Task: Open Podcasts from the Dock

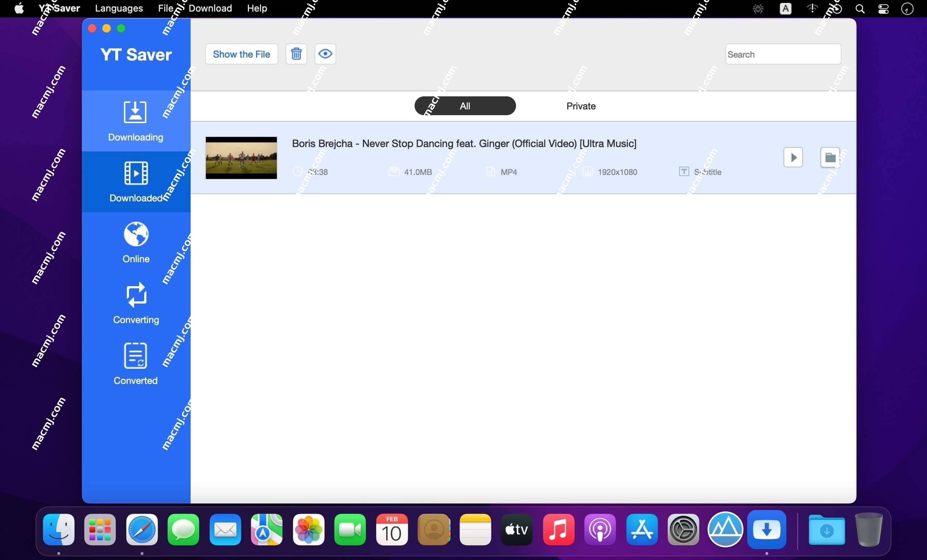Action: click(600, 529)
